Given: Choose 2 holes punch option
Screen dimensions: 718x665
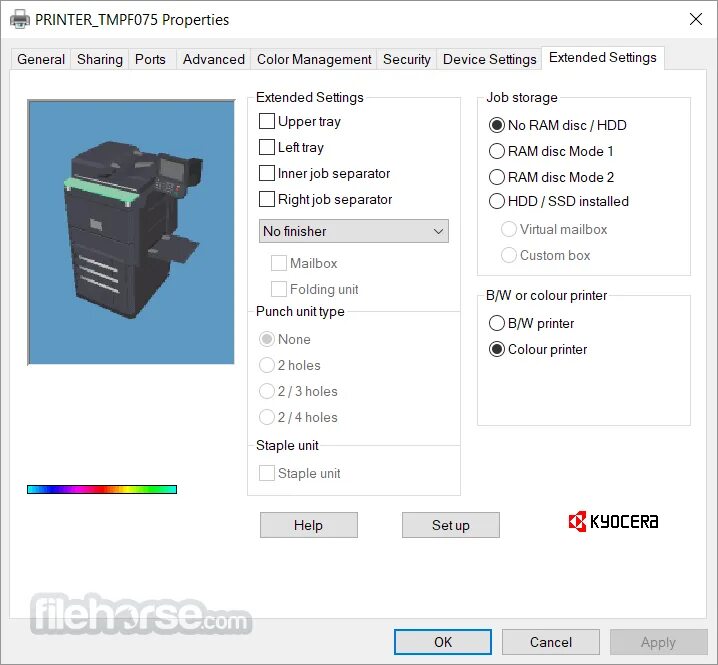Looking at the screenshot, I should click(267, 365).
